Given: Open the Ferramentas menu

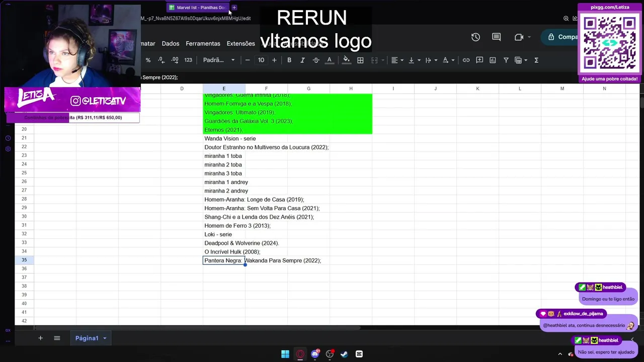Looking at the screenshot, I should (203, 44).
